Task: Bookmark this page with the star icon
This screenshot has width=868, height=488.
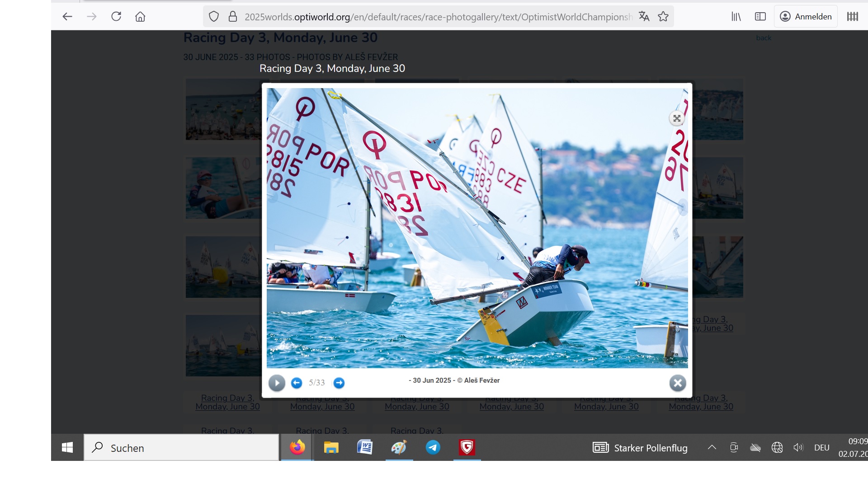Action: pos(663,17)
